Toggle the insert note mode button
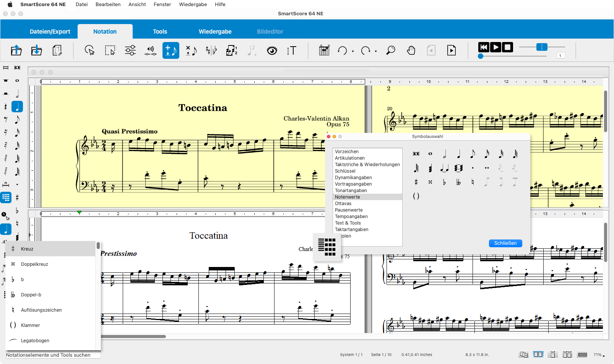Image resolution: width=614 pixels, height=364 pixels. tap(171, 50)
